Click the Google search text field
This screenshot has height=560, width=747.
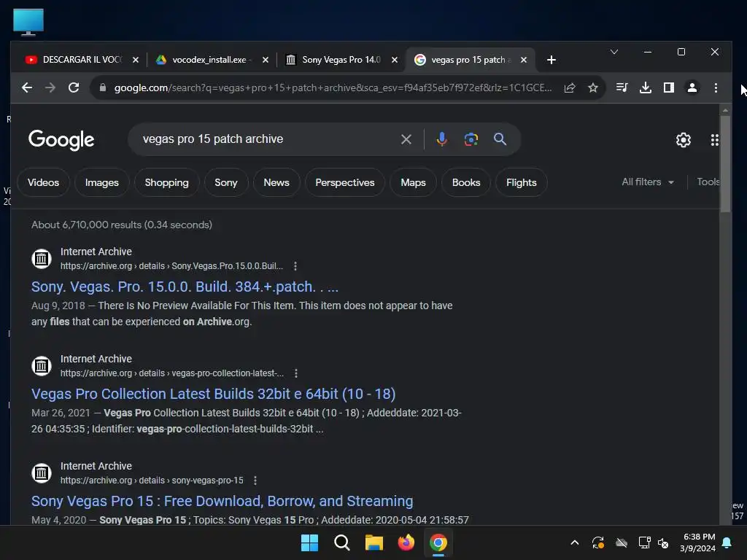tap(267, 139)
